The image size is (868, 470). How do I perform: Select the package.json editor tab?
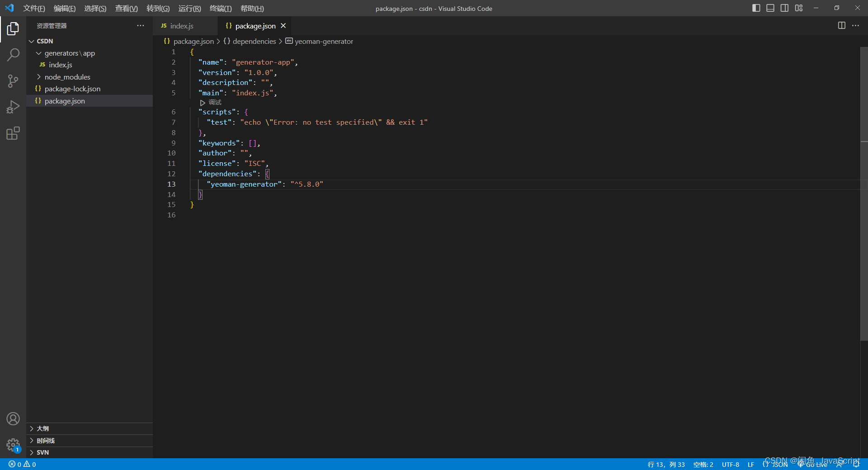tap(255, 26)
